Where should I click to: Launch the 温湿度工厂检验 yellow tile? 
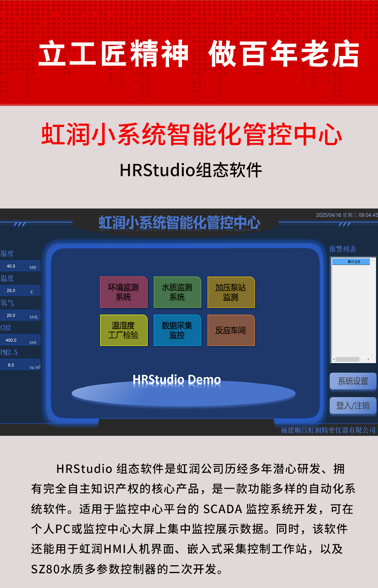124,330
